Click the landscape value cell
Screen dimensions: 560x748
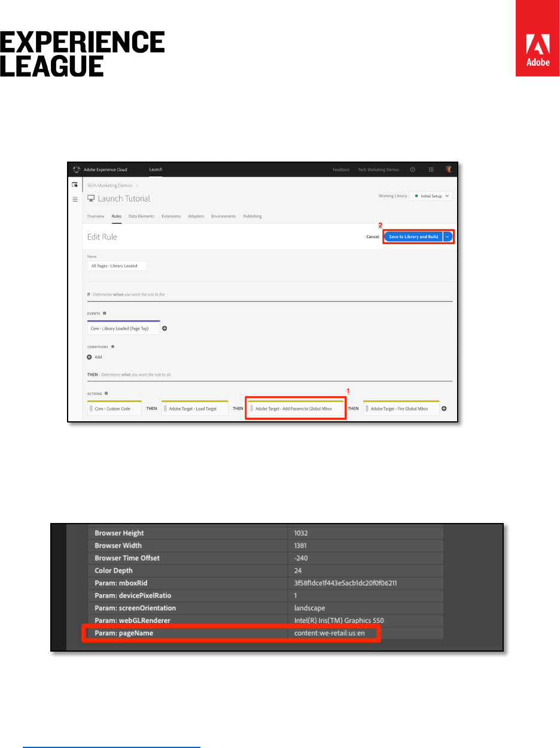pos(310,608)
